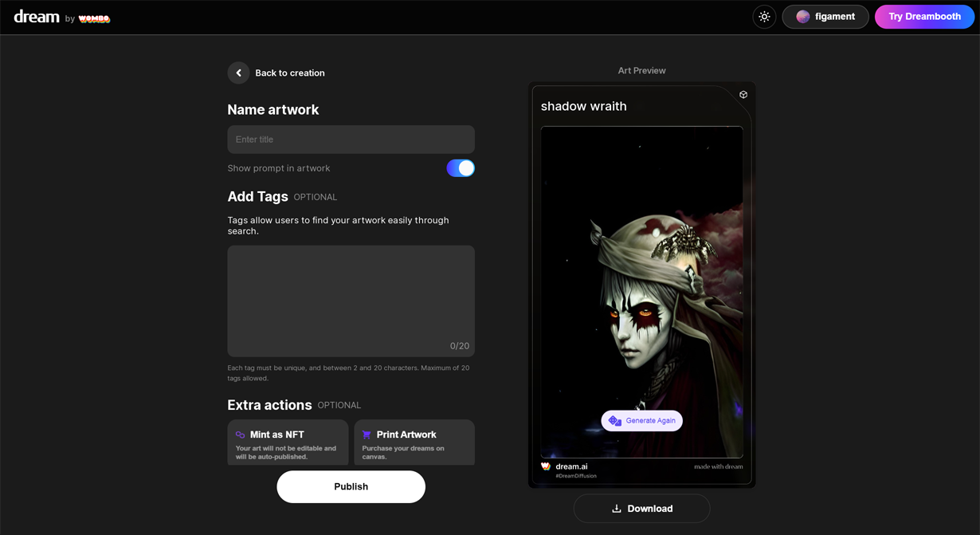Disable Show prompt in artwork toggle
The width and height of the screenshot is (980, 535).
point(460,168)
